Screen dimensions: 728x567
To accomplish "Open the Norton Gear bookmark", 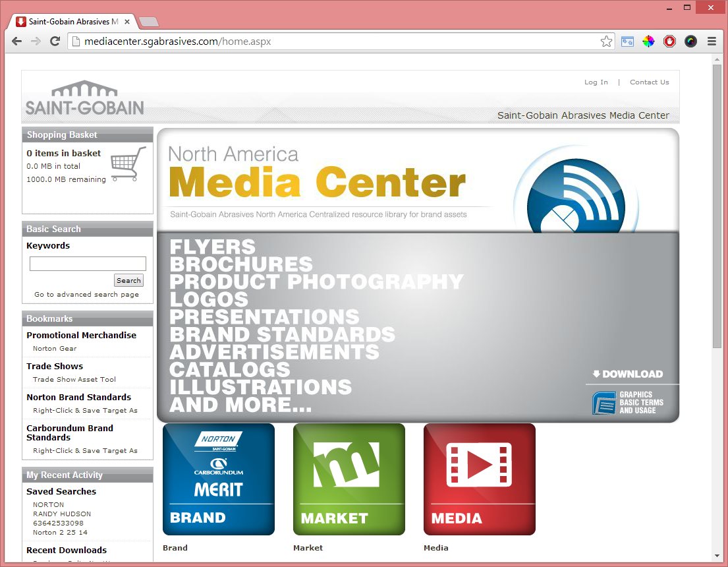I will pos(55,348).
